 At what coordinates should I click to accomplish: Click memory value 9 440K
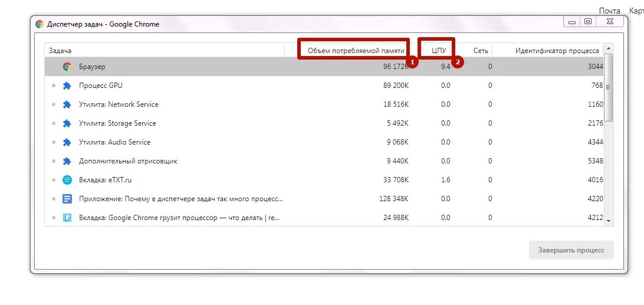pyautogui.click(x=397, y=161)
